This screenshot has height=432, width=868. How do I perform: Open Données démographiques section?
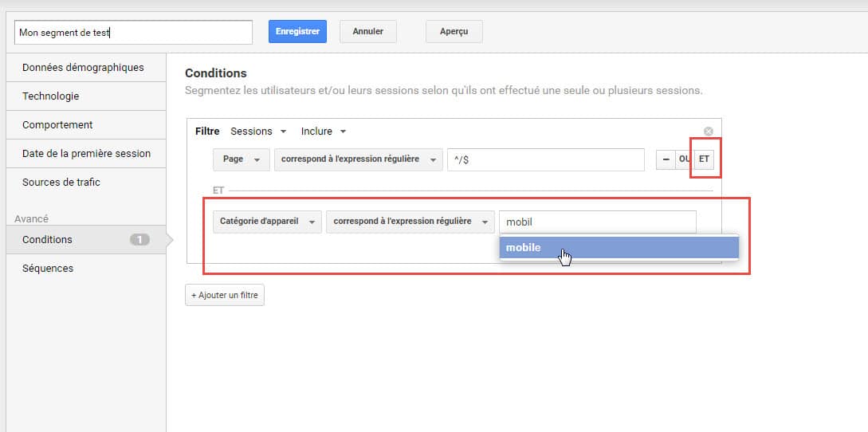coord(86,68)
